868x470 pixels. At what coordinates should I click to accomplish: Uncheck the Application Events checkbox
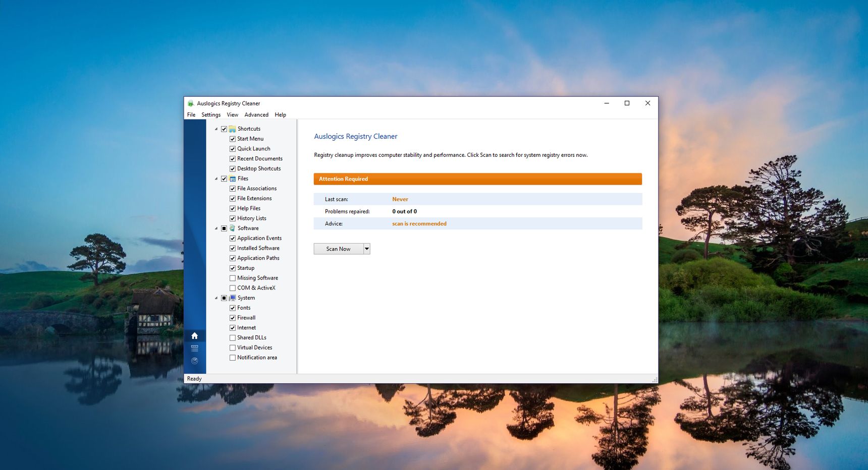tap(233, 239)
